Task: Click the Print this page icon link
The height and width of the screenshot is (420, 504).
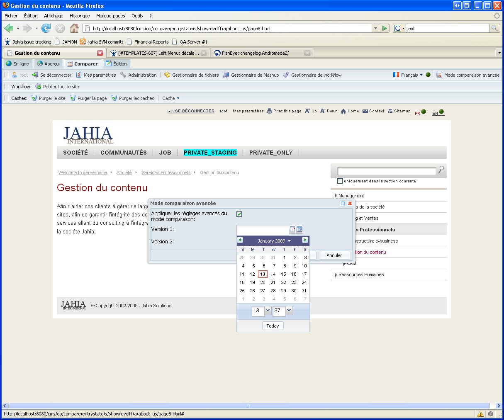Action: tap(284, 111)
